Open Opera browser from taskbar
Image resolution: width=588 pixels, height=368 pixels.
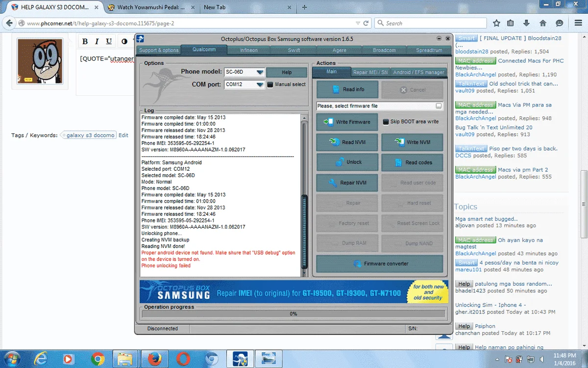(x=183, y=359)
